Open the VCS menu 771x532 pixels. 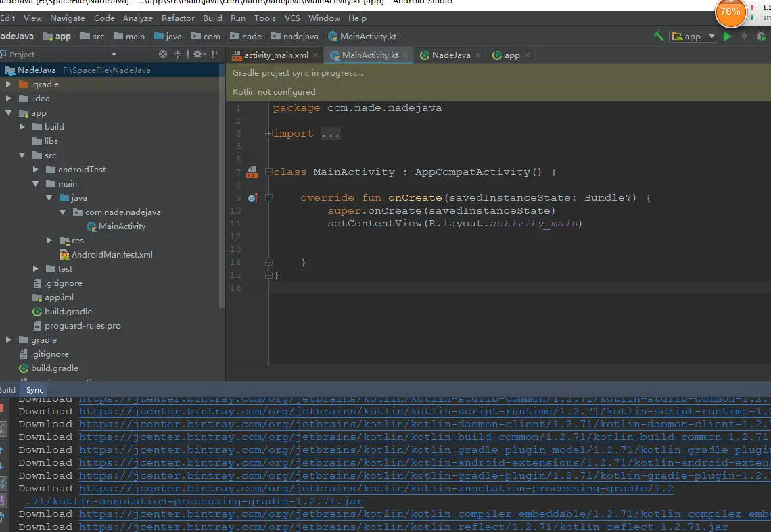[x=292, y=18]
